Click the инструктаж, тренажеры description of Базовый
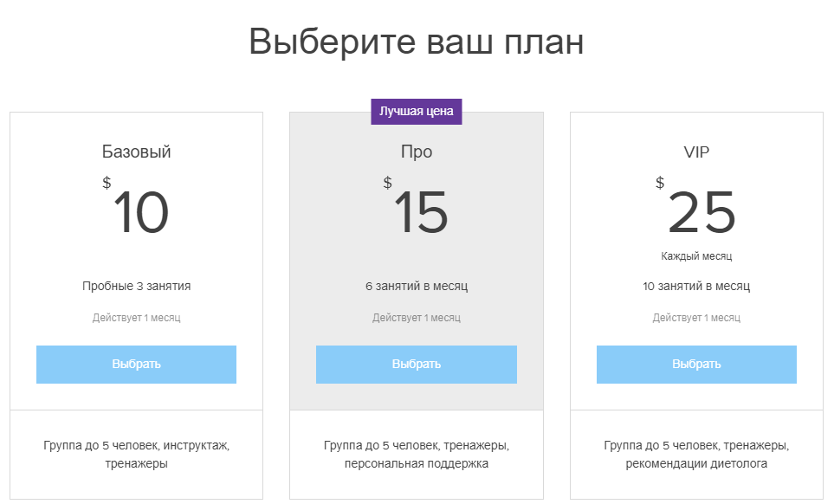The image size is (834, 504). (136, 455)
